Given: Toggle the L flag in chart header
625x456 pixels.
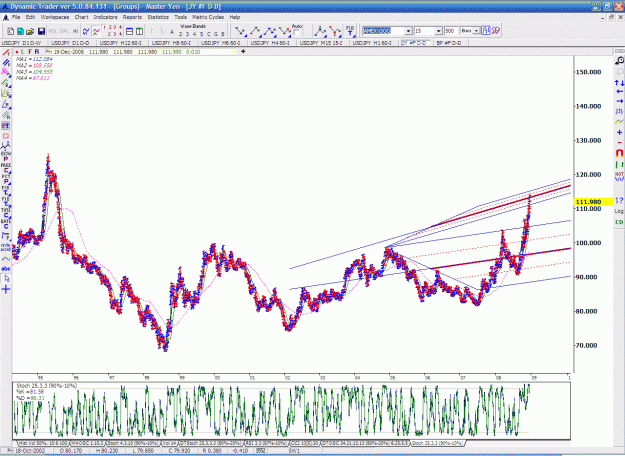Looking at the screenshot, I should tap(23, 52).
